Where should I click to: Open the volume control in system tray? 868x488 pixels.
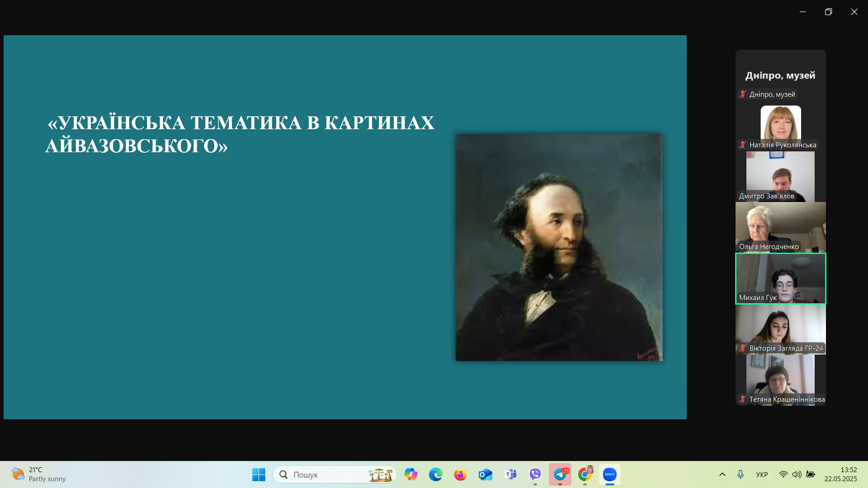point(797,474)
